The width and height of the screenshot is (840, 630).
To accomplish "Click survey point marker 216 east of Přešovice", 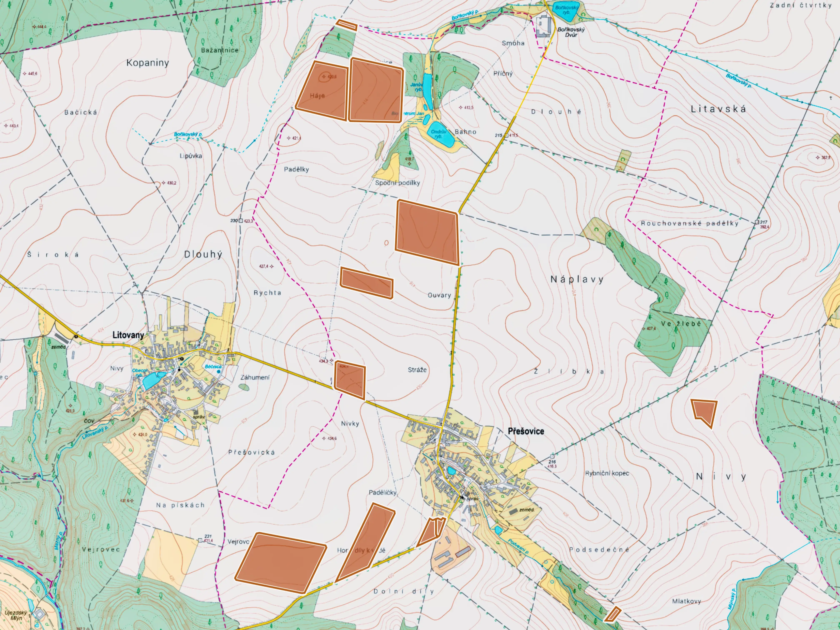I will tap(552, 456).
